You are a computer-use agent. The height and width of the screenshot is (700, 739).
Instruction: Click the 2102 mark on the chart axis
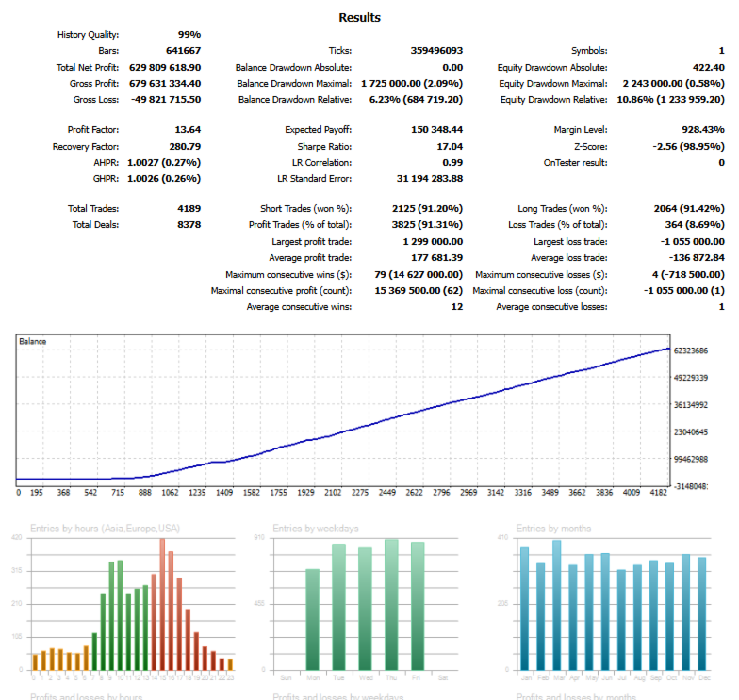coord(333,492)
